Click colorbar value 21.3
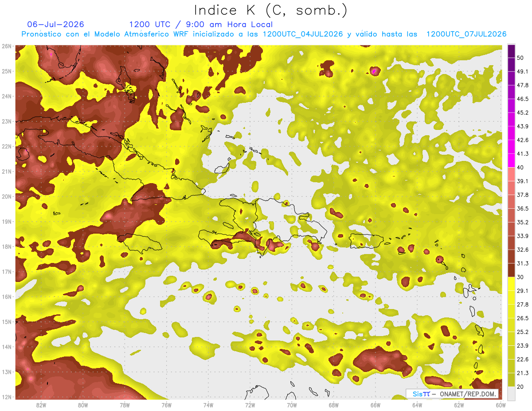532x411 pixels. pyautogui.click(x=523, y=373)
